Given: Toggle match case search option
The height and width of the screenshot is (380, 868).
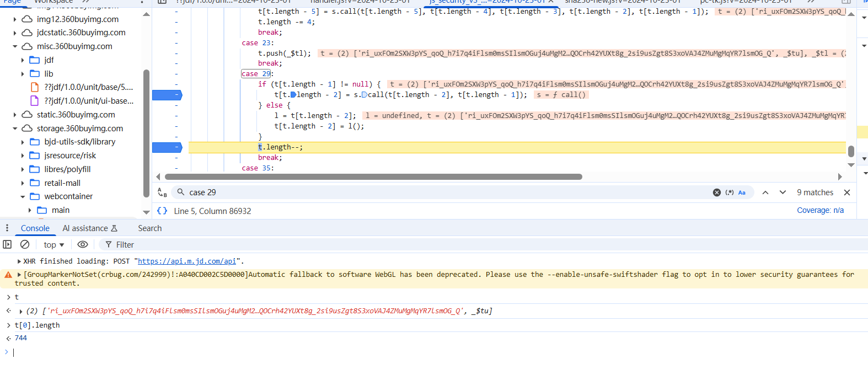Looking at the screenshot, I should pos(742,192).
